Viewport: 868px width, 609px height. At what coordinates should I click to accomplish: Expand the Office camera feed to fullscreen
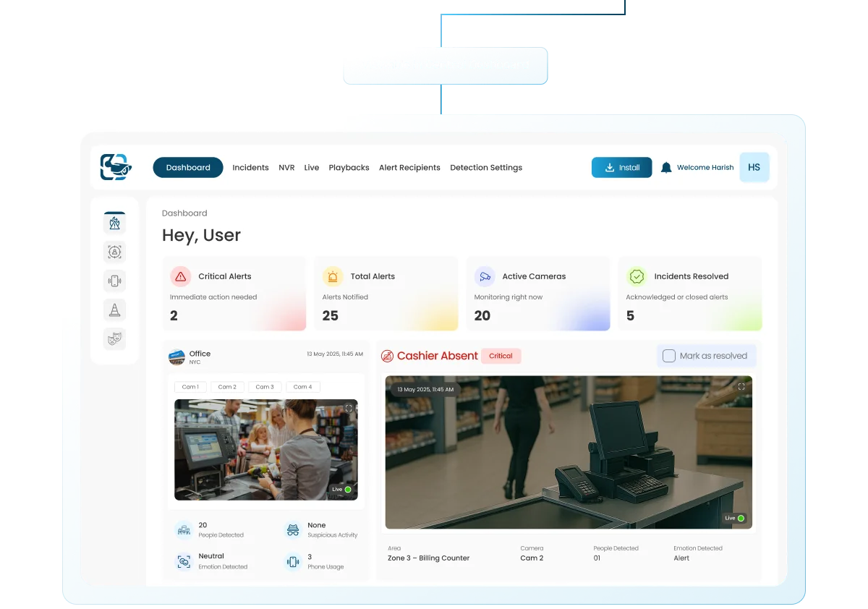[349, 409]
